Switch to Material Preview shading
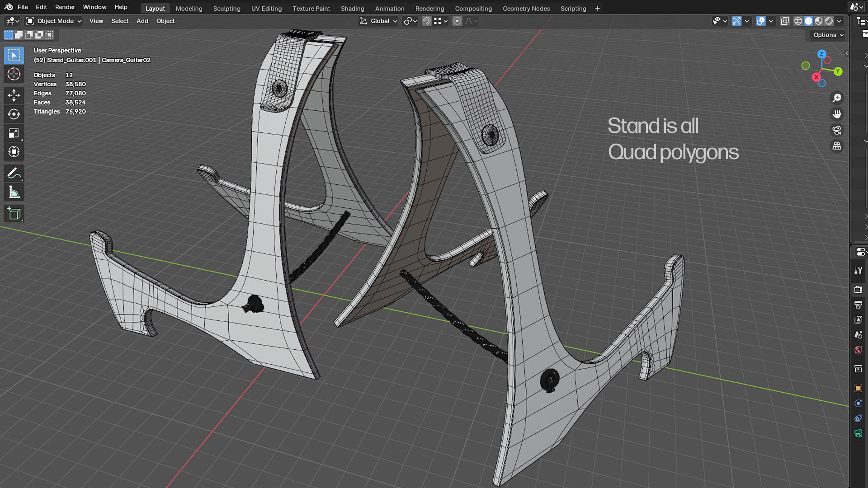Screen dimensions: 868x488 point(819,21)
